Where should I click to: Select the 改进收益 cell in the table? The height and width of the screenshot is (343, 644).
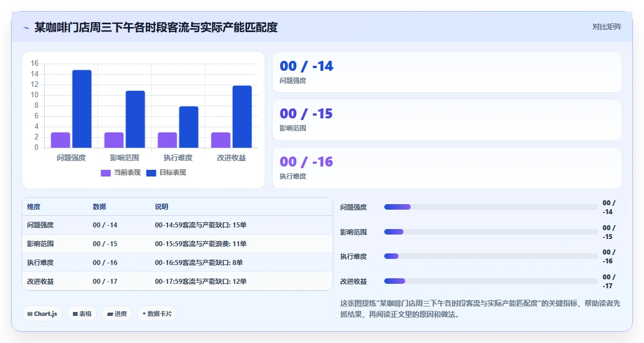40,282
